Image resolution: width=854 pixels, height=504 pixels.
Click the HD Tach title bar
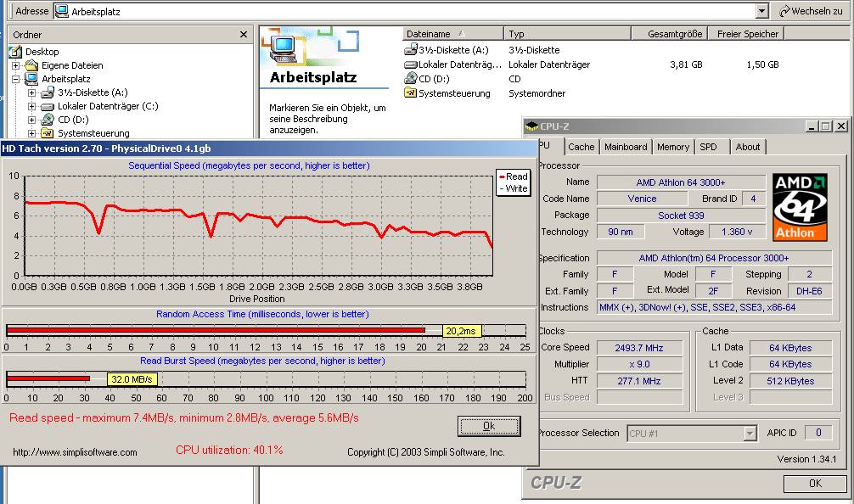(x=270, y=148)
